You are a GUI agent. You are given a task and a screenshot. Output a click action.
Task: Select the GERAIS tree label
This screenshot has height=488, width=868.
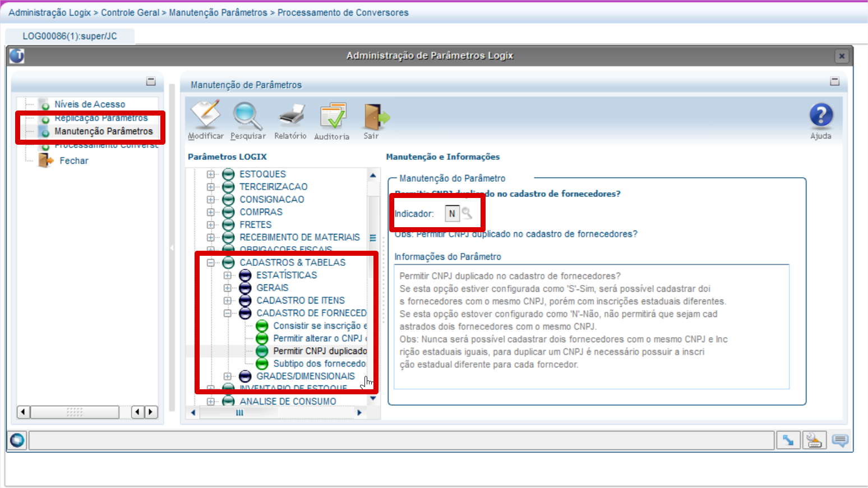point(273,288)
